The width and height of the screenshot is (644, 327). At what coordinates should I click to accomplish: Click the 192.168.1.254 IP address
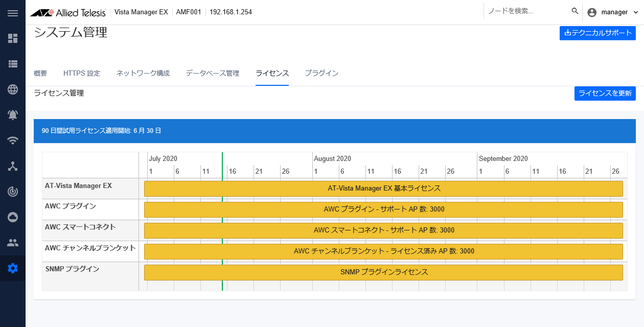231,12
